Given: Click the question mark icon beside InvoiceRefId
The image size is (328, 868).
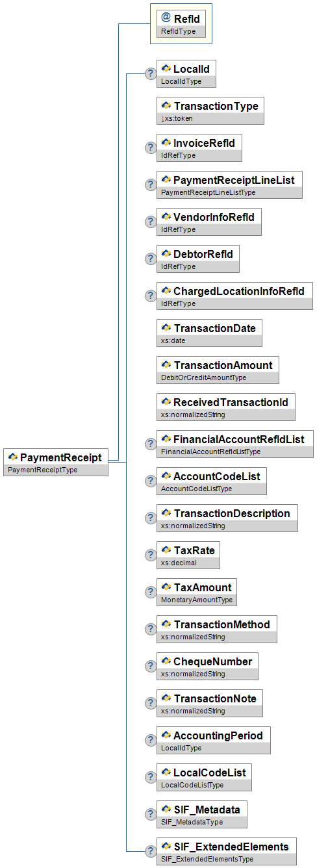Looking at the screenshot, I should (150, 147).
